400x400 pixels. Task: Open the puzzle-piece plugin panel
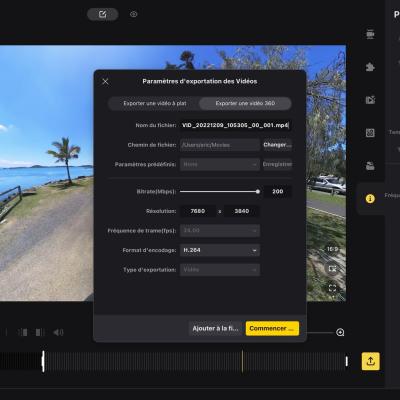tap(370, 67)
